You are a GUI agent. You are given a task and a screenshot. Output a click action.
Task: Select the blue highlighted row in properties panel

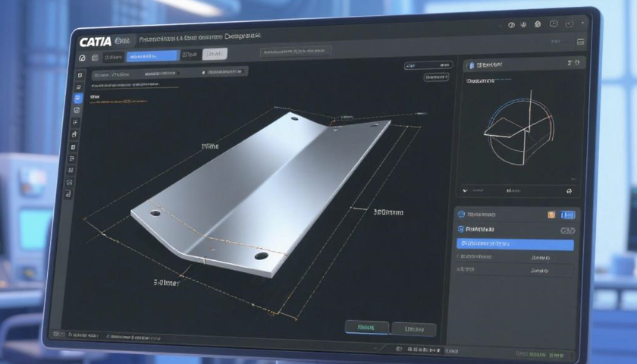[515, 243]
